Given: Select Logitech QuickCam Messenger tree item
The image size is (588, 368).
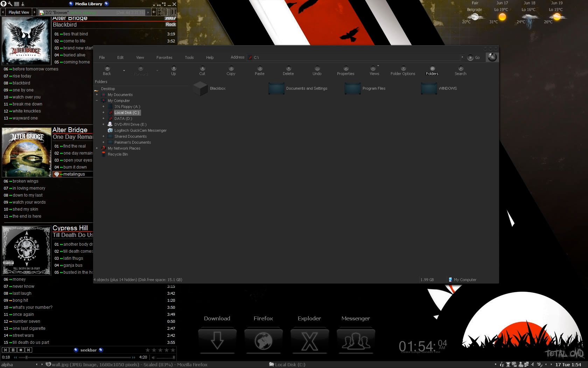Looking at the screenshot, I should (140, 130).
